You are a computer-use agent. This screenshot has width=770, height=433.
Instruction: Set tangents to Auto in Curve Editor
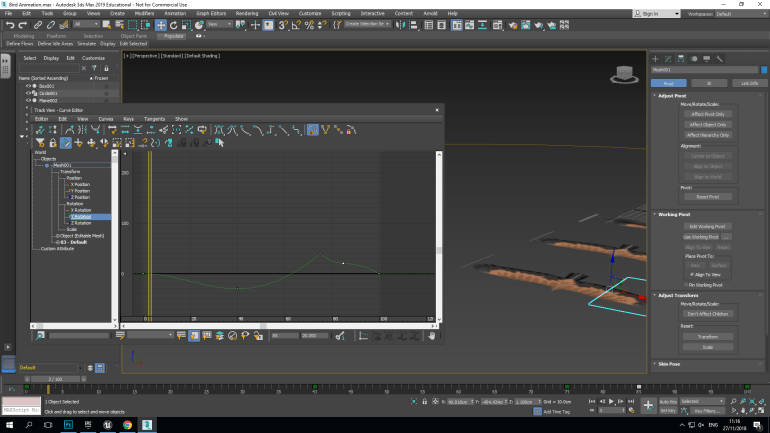point(219,130)
